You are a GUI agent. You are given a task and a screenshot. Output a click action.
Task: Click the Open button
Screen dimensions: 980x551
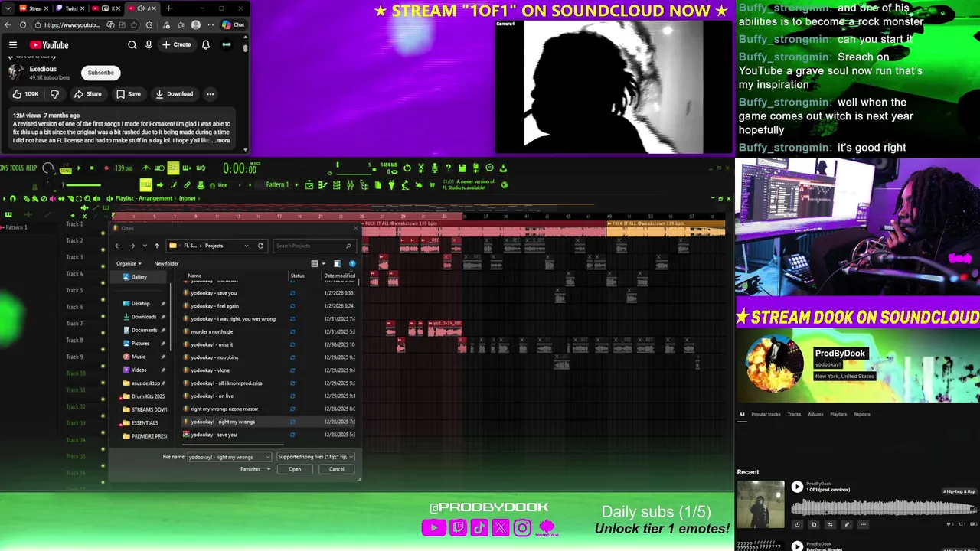click(x=295, y=469)
